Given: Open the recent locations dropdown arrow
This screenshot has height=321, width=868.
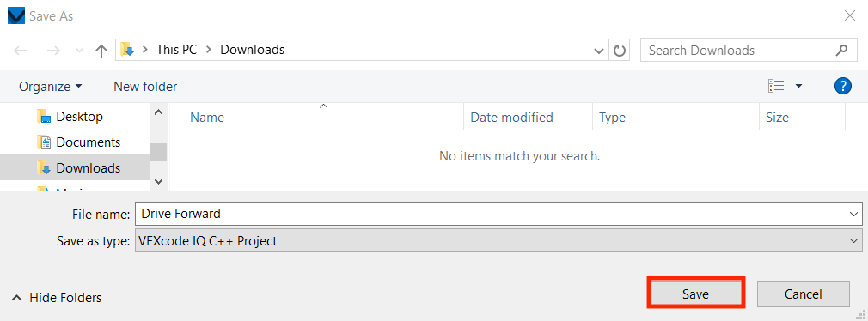Looking at the screenshot, I should point(79,51).
